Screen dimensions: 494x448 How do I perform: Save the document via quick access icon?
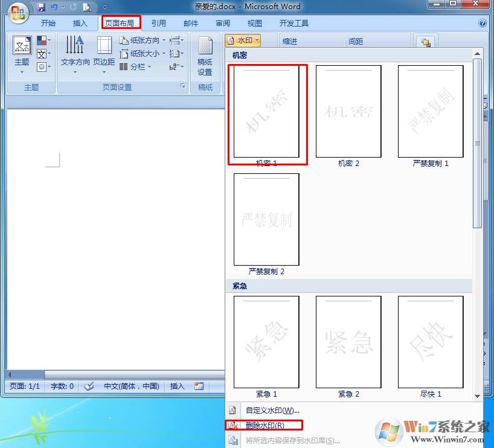point(41,7)
